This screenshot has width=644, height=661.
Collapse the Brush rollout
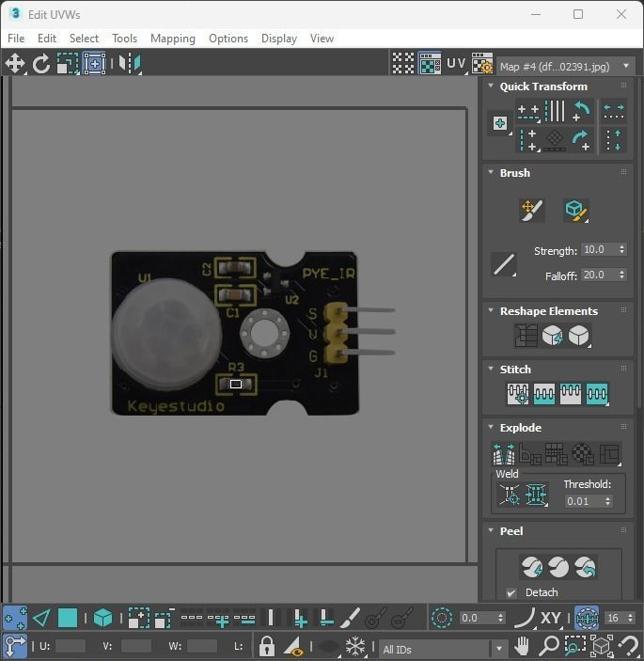(491, 172)
